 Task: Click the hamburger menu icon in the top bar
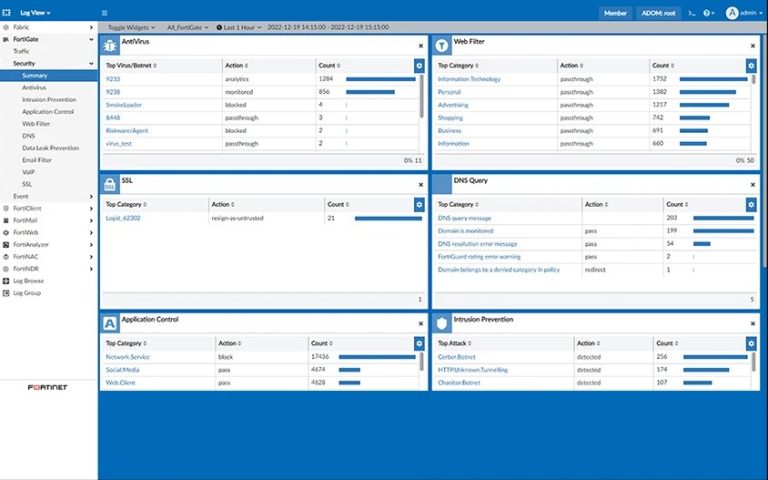pyautogui.click(x=104, y=13)
